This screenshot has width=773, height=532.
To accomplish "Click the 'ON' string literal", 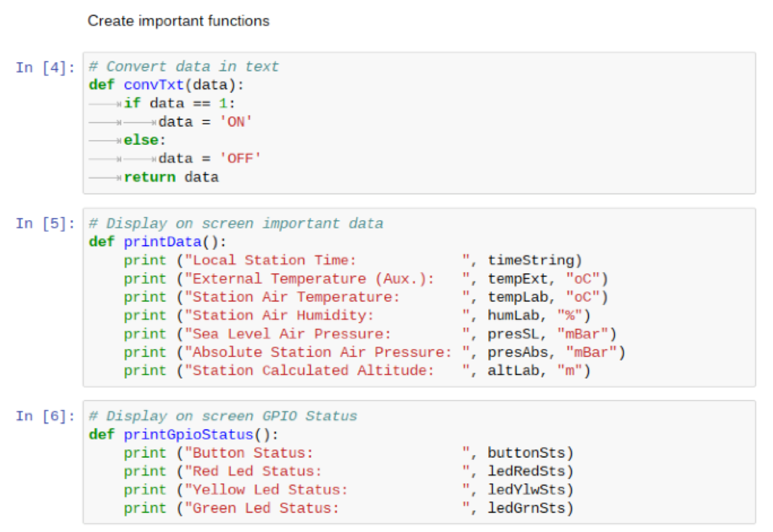I will click(x=235, y=122).
